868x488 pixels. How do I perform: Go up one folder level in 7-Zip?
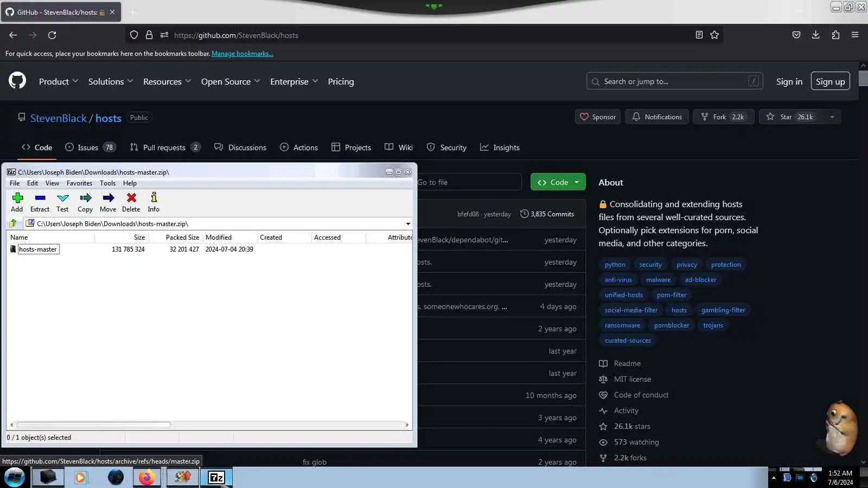[x=14, y=223]
